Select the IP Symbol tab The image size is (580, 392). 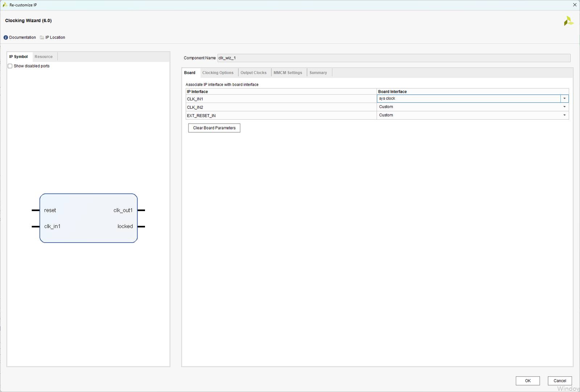18,57
